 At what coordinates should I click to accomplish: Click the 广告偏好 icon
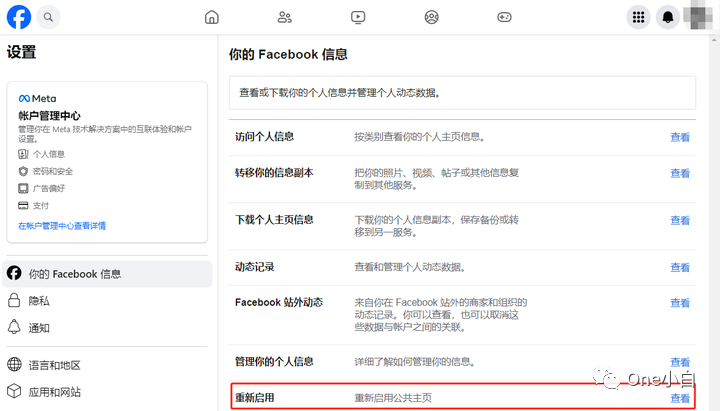click(x=23, y=188)
